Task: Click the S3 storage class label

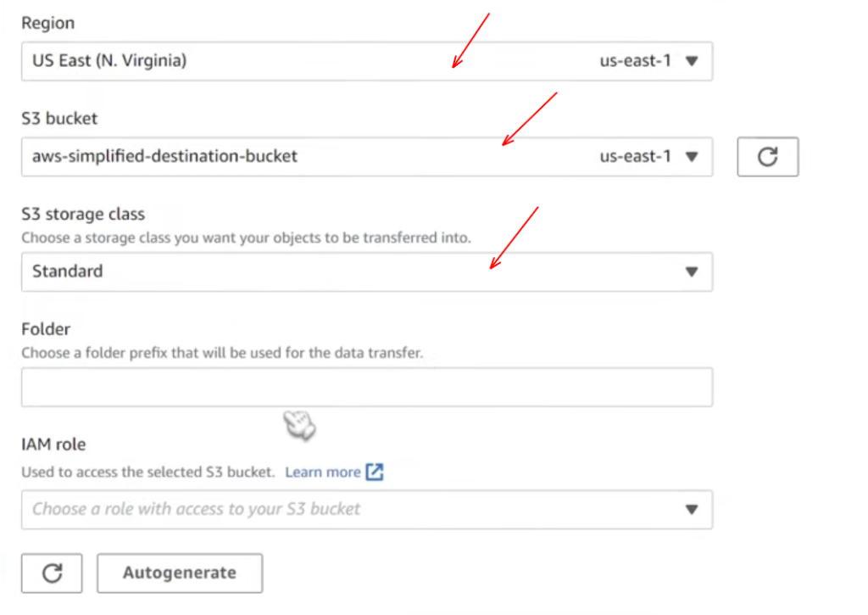Action: coord(83,215)
